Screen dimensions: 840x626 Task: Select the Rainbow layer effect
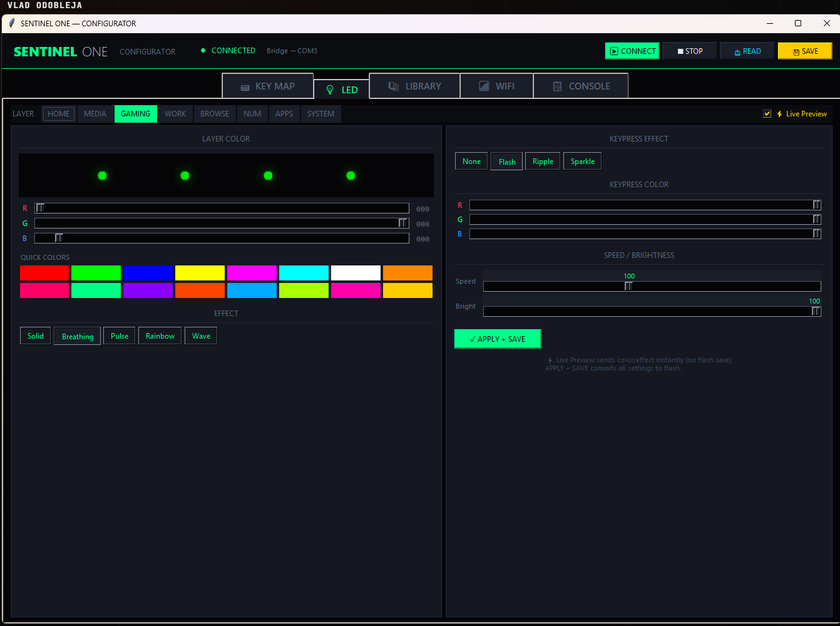click(160, 336)
